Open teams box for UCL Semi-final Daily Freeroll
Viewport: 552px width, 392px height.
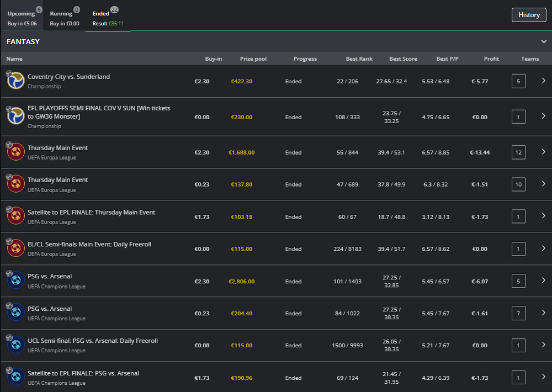[518, 346]
